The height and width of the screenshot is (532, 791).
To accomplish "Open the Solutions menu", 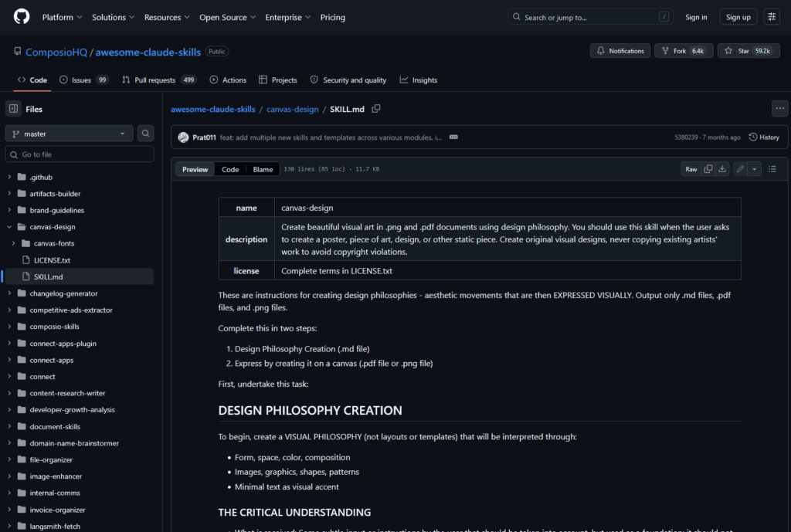I will [x=113, y=17].
